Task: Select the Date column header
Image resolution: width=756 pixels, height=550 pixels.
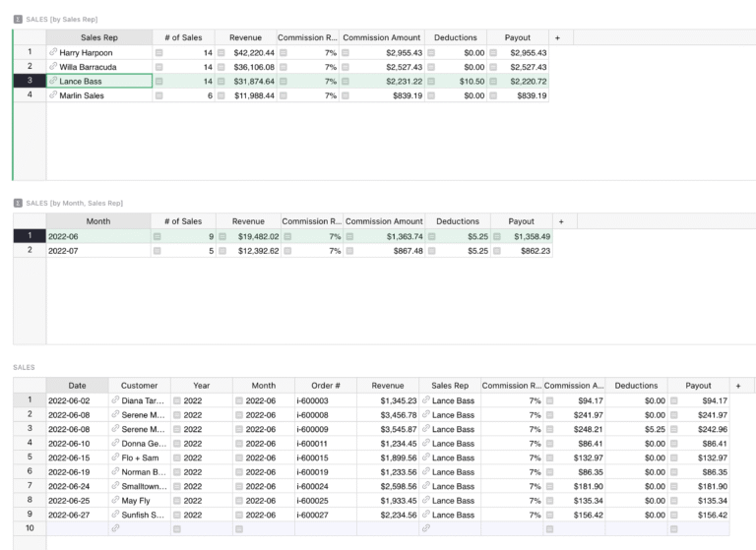Action: [x=77, y=386]
